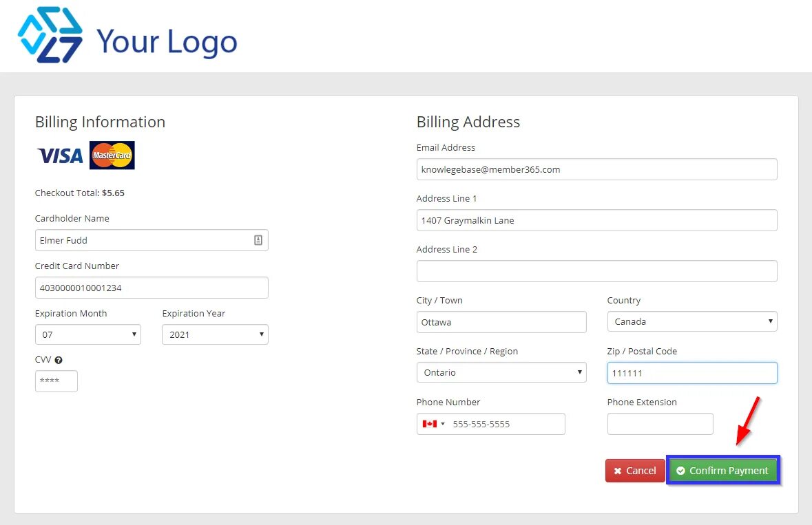Click the Visa card logo
Image resolution: width=812 pixels, height=525 pixels.
point(59,155)
